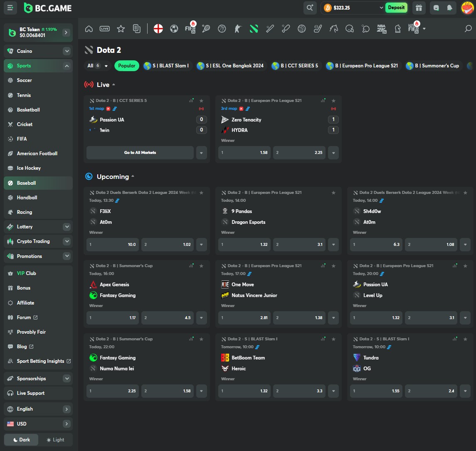Screen dimensions: 476x451
Task: Select the S | ESL One Bangkok 2024 tab
Action: 230,66
